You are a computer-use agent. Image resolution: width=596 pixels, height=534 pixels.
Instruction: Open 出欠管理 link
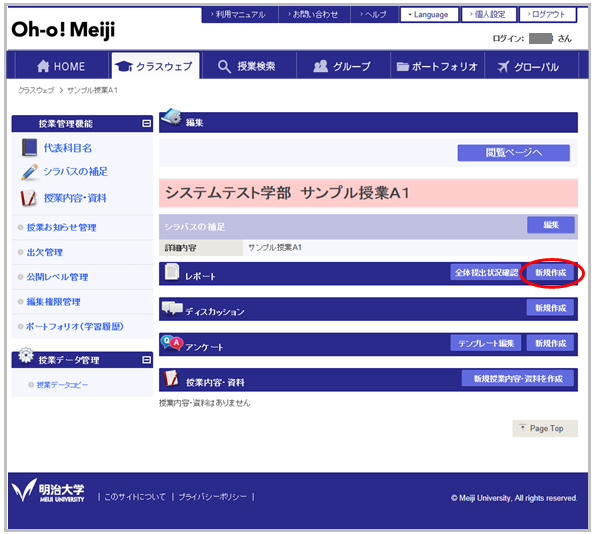[x=44, y=252]
